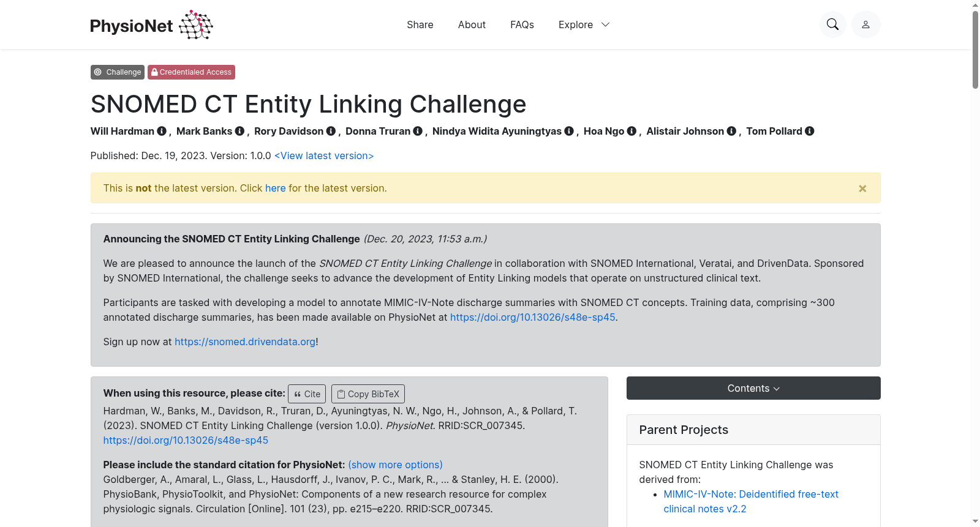Open the Share page

(420, 24)
